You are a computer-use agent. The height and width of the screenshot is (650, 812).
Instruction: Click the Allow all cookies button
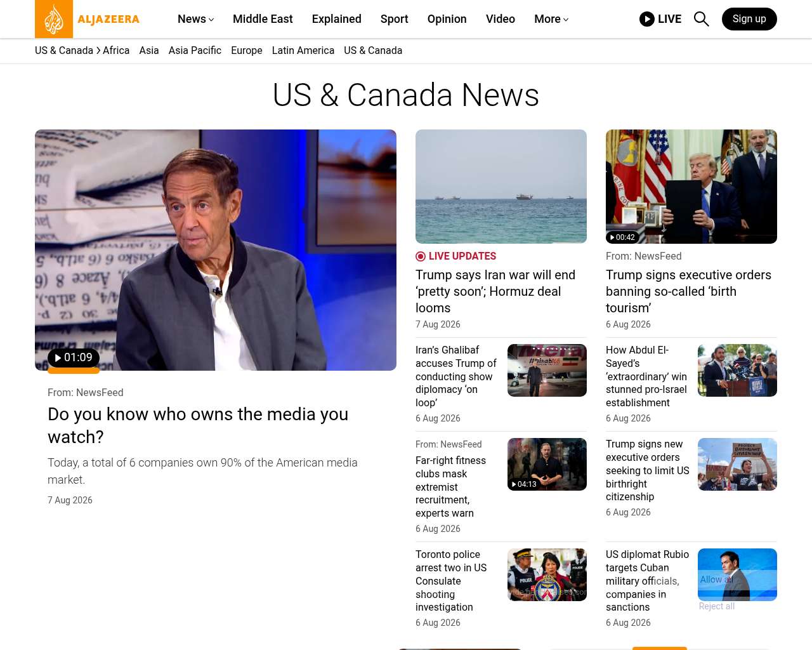[x=716, y=580]
